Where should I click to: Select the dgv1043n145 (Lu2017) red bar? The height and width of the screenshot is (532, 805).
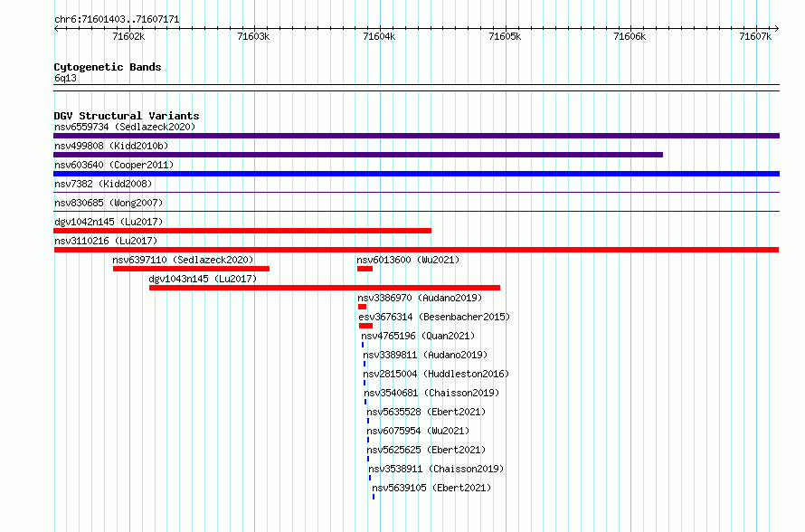click(x=325, y=288)
